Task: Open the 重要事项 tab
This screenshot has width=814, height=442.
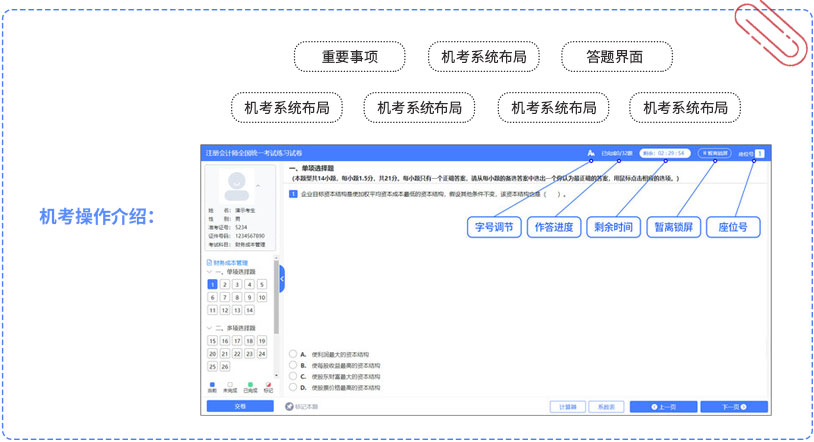Action: point(350,57)
